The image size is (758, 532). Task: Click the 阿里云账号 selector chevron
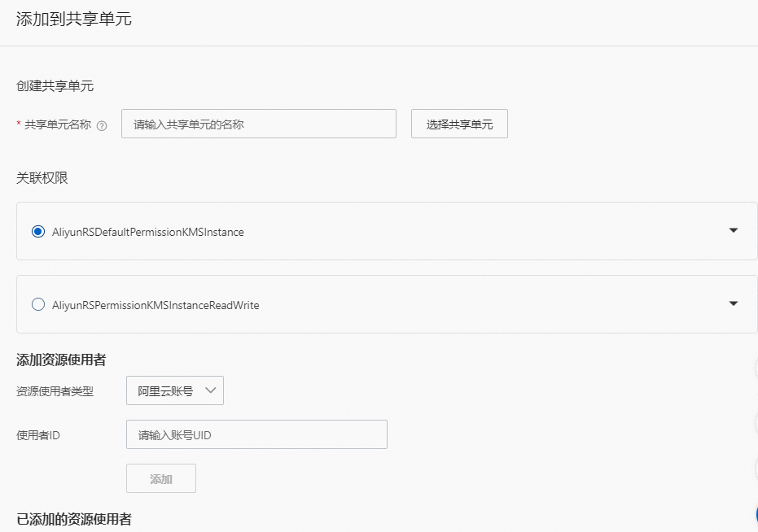pyautogui.click(x=211, y=390)
